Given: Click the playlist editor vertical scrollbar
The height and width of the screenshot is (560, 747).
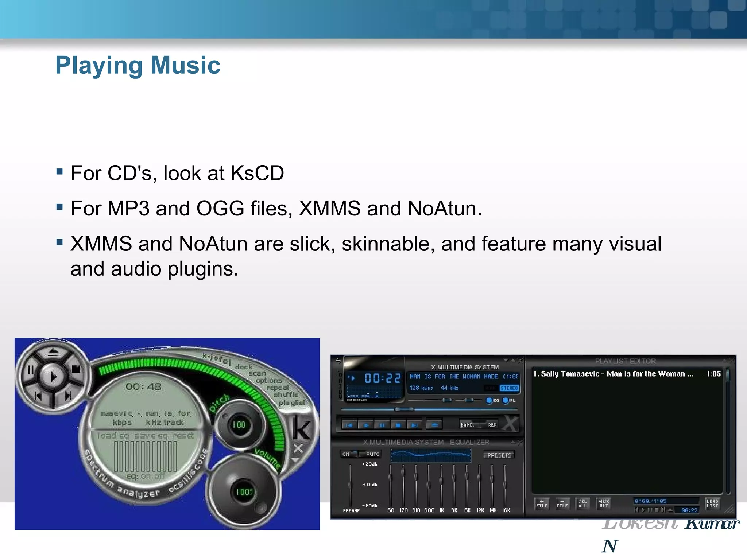Looking at the screenshot, I should 728,431.
